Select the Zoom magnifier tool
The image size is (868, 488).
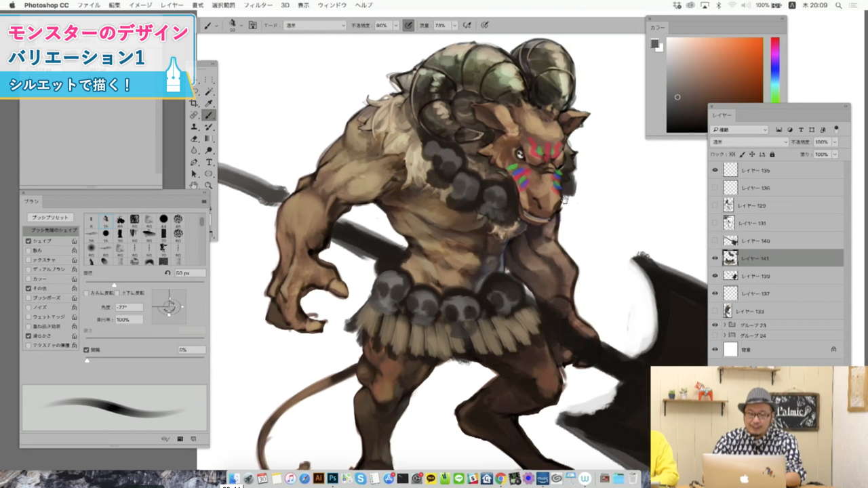point(210,185)
